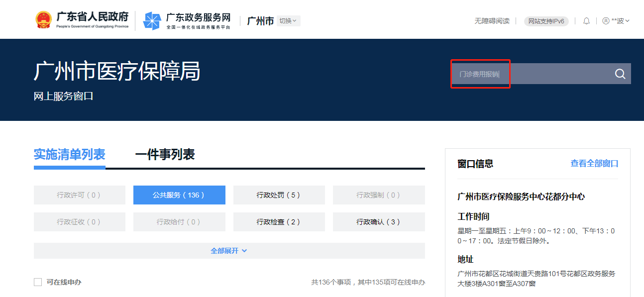Viewport: 644px width, 297px height.
Task: Select the 实施清单列表 tab
Action: [70, 155]
